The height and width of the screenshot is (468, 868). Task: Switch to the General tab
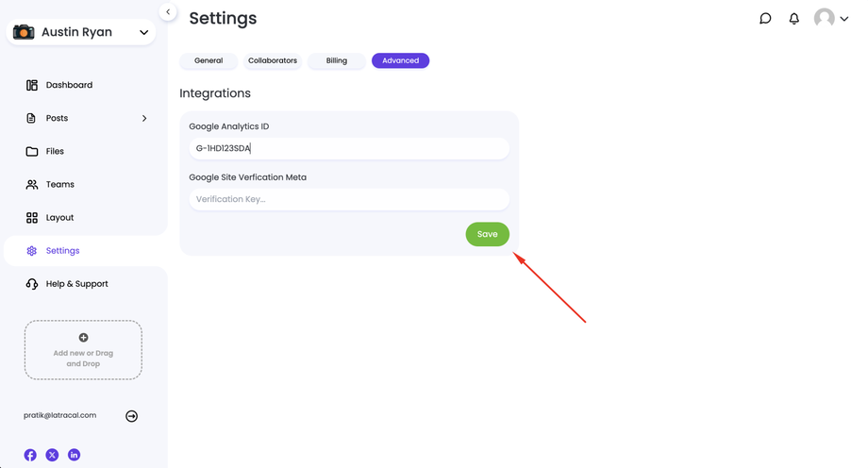[209, 61]
